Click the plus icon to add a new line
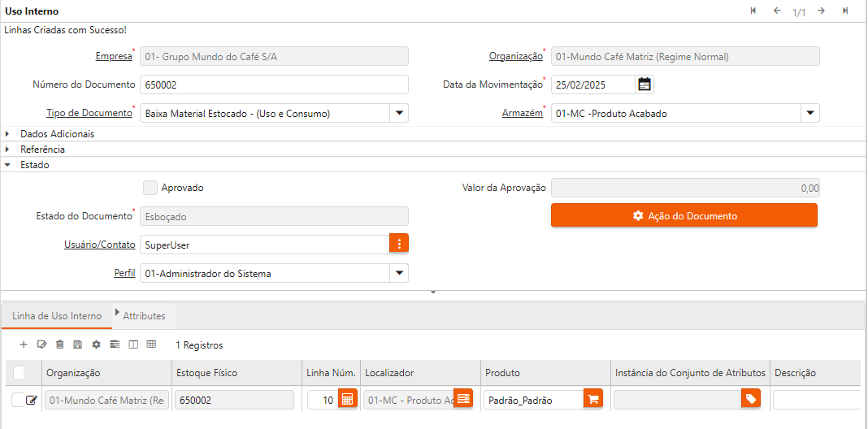The width and height of the screenshot is (868, 429). pos(23,344)
